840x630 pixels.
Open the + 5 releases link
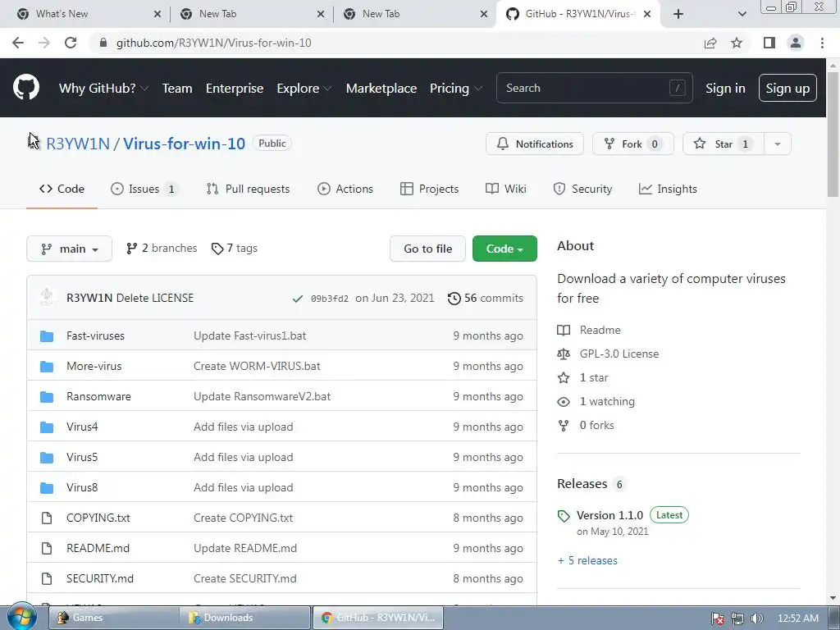[x=587, y=560]
